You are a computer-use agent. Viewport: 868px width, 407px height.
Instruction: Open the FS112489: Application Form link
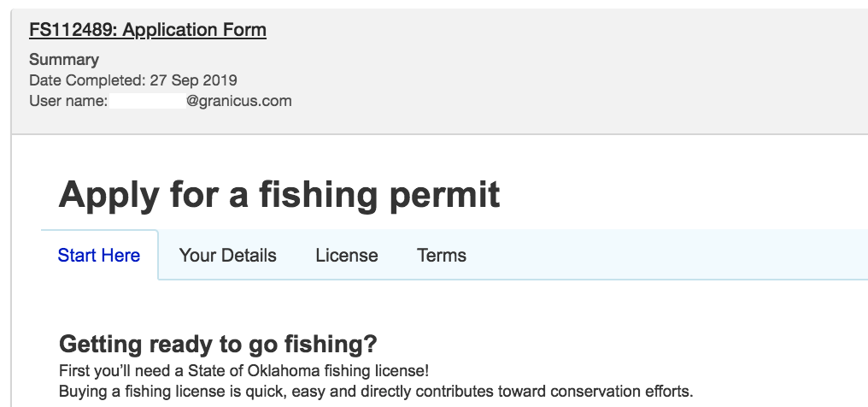[x=148, y=31]
